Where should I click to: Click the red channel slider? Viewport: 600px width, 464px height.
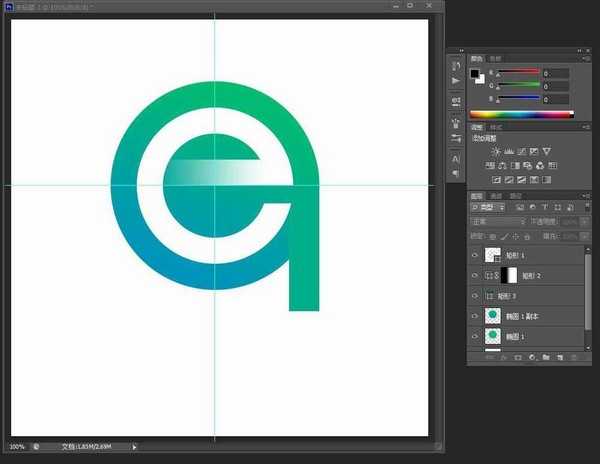520,73
